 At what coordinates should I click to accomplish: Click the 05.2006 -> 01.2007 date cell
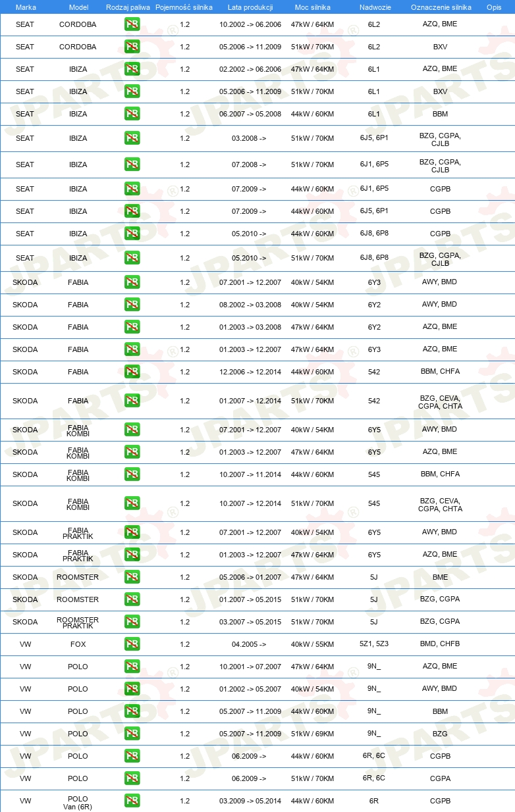(250, 577)
